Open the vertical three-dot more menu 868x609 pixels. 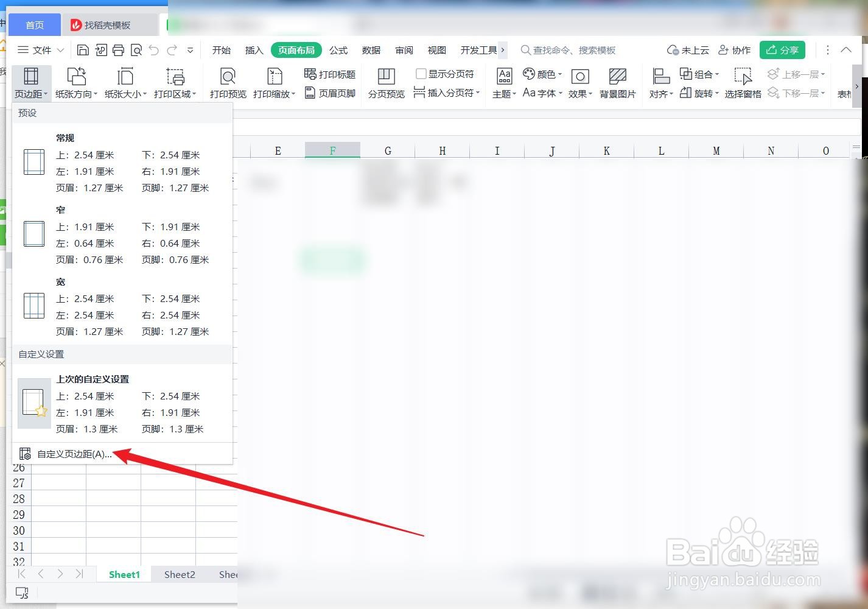(827, 50)
